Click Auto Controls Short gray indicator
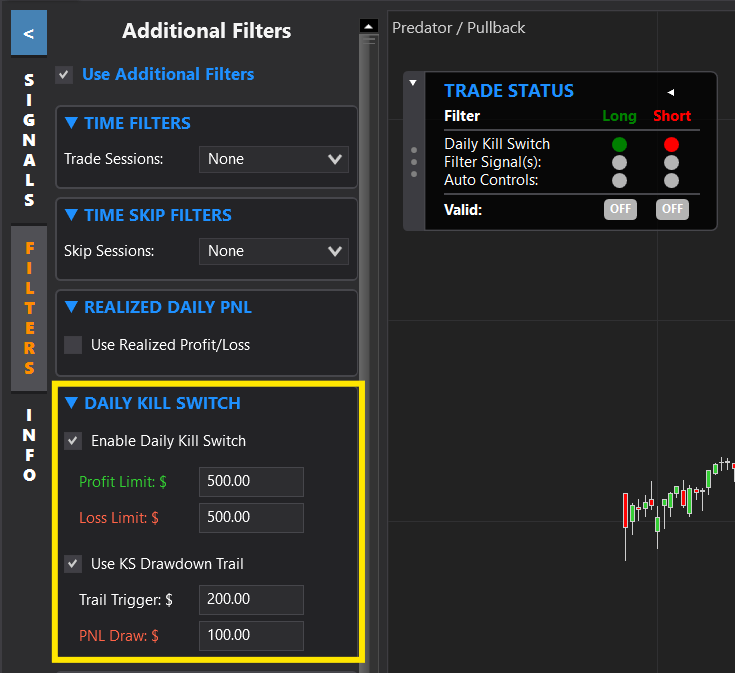This screenshot has height=673, width=735. (671, 180)
